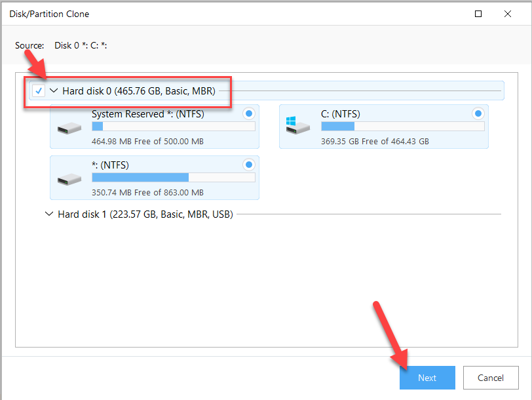This screenshot has width=532, height=400.
Task: Select the *: (NTFS) 863.00 MB radio button
Action: point(249,165)
